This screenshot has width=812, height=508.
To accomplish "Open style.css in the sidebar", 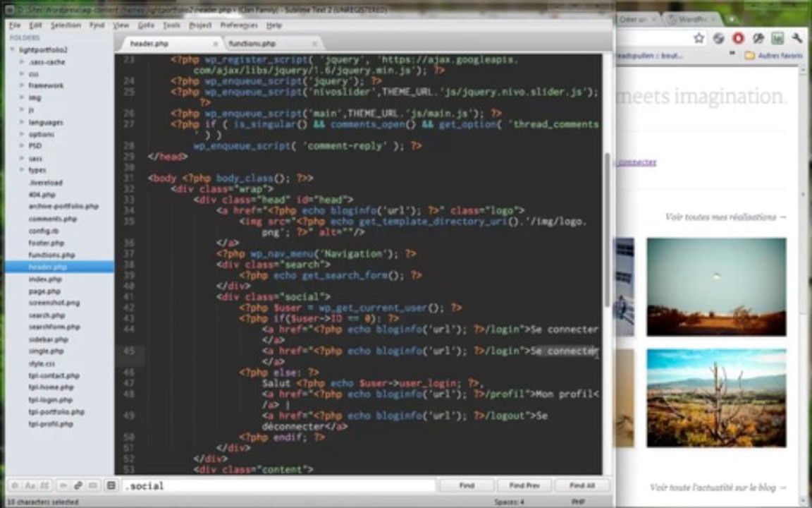I will pyautogui.click(x=42, y=363).
